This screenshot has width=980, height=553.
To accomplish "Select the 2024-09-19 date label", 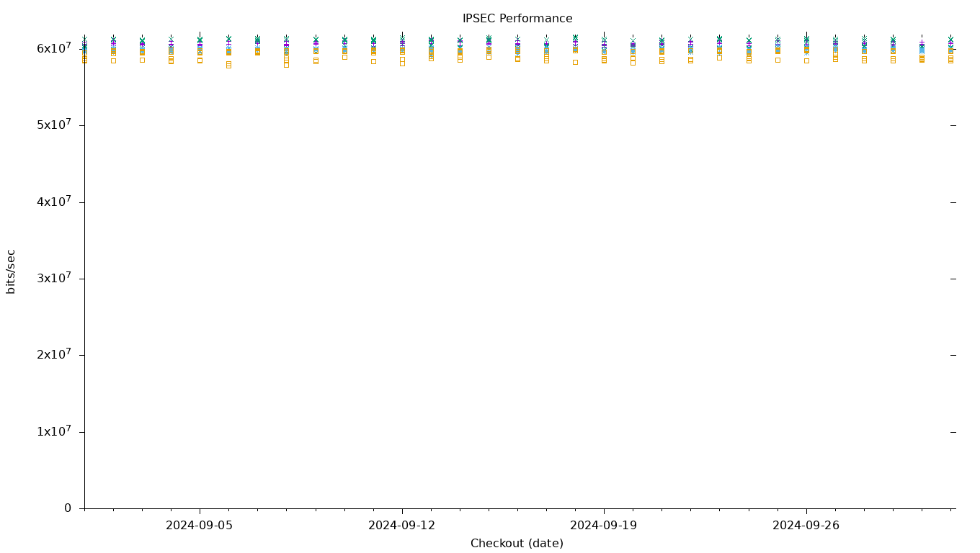I will [604, 526].
